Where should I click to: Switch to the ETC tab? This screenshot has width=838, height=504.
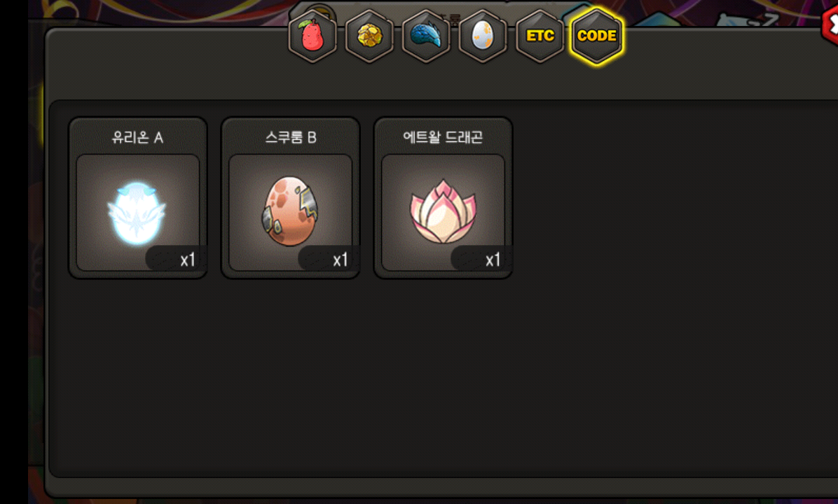[x=540, y=36]
